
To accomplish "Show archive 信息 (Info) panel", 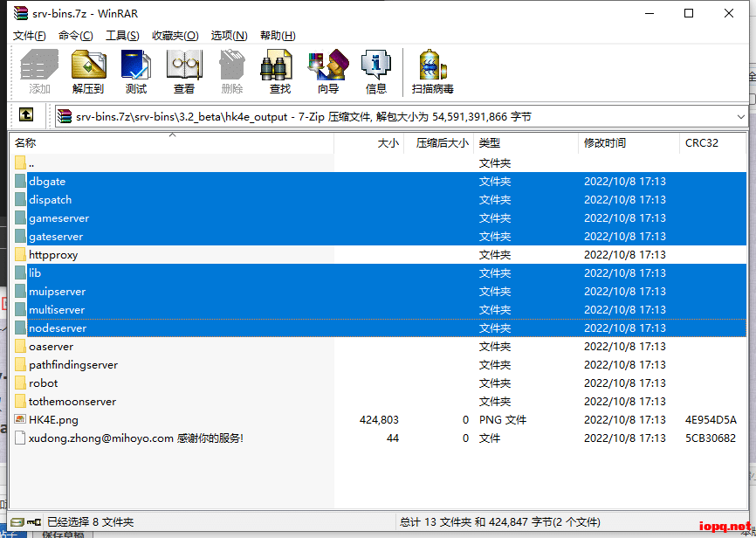I will coord(376,70).
